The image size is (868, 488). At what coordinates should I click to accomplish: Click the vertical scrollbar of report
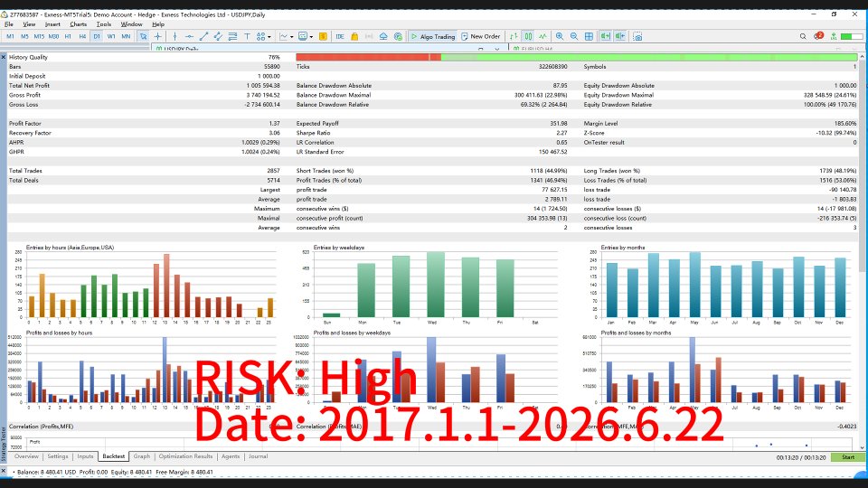click(x=862, y=252)
